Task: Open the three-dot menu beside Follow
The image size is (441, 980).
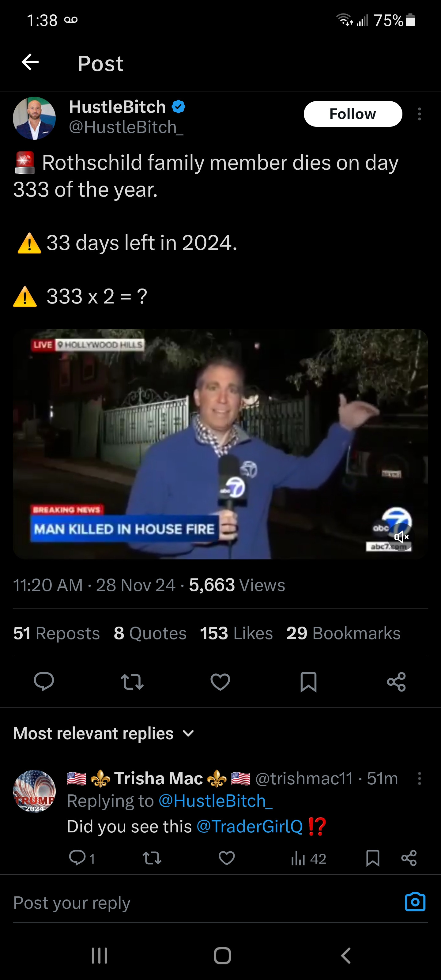Action: (x=419, y=114)
